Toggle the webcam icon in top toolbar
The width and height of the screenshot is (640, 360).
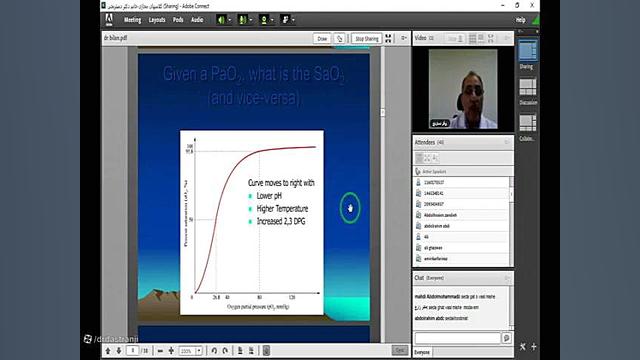(x=264, y=20)
